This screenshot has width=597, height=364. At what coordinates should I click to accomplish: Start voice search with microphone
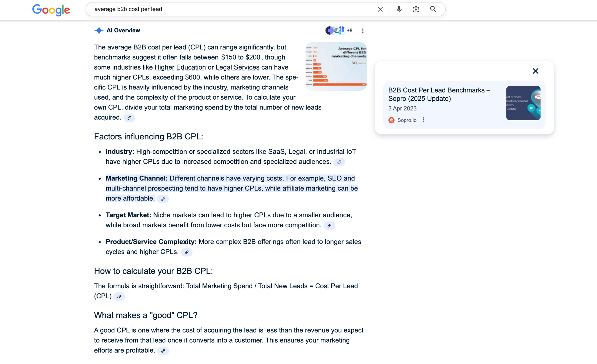click(399, 9)
